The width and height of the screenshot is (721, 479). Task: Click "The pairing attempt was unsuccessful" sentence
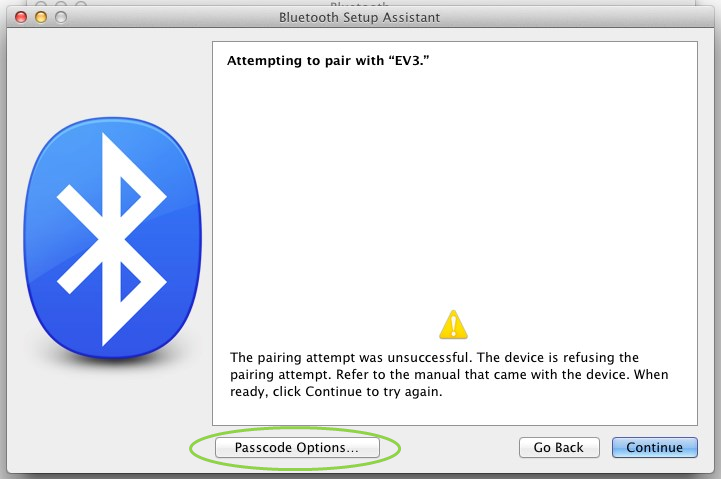(359, 357)
